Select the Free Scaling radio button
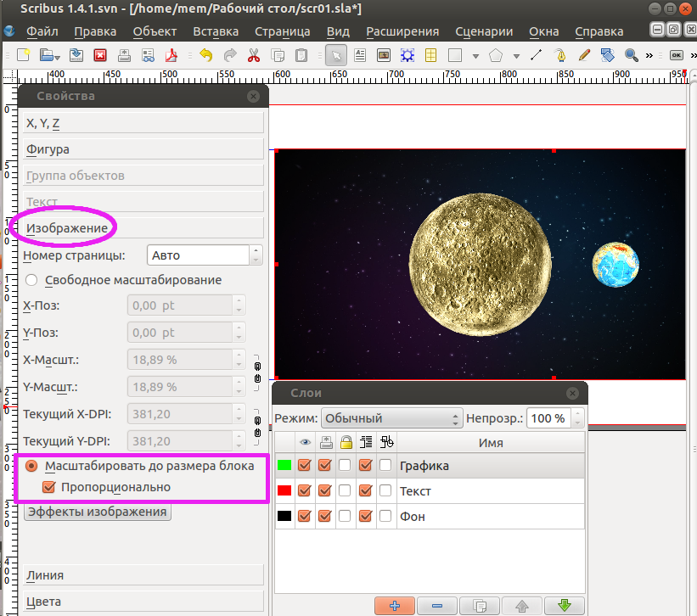 point(31,280)
